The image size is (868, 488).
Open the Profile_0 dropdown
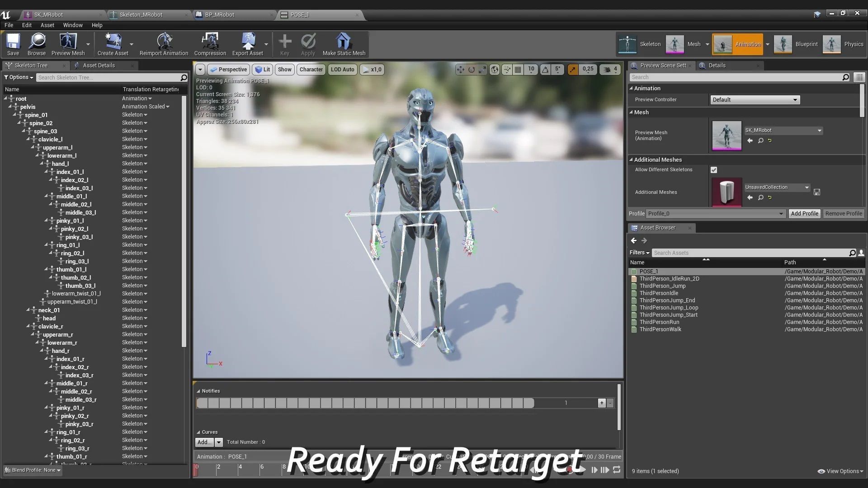(x=715, y=214)
